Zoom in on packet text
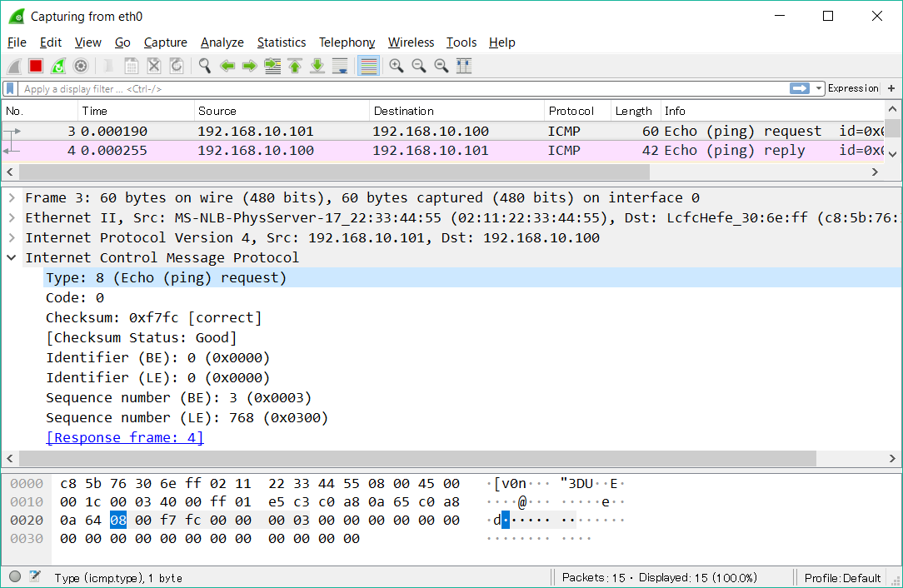 397,65
